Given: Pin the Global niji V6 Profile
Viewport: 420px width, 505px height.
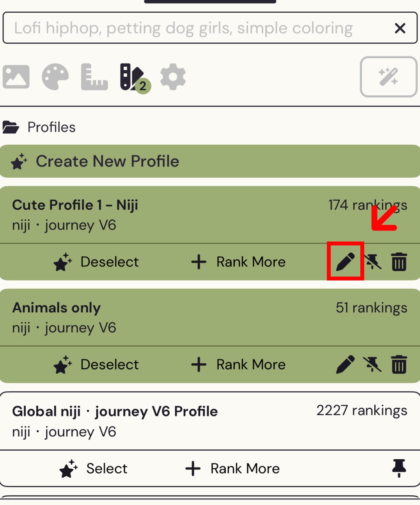Looking at the screenshot, I should (399, 468).
